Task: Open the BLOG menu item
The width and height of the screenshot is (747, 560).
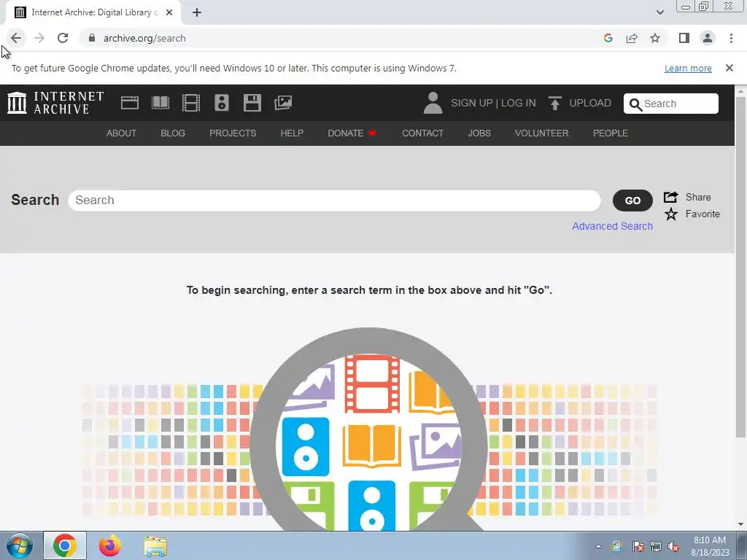Action: (x=173, y=133)
